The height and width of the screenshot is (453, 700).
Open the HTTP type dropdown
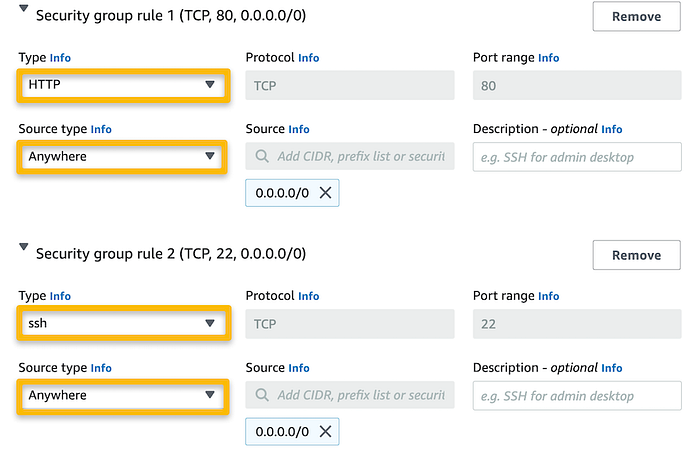tap(123, 85)
